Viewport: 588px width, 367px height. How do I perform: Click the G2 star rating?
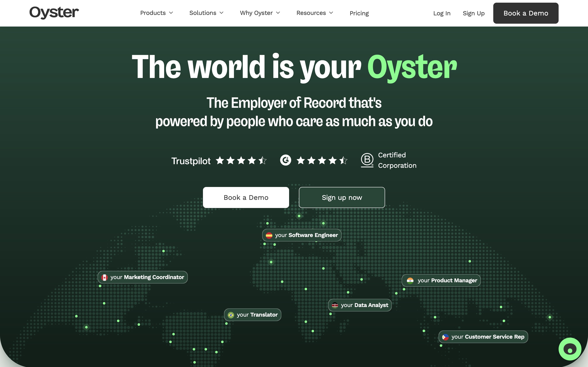[322, 160]
